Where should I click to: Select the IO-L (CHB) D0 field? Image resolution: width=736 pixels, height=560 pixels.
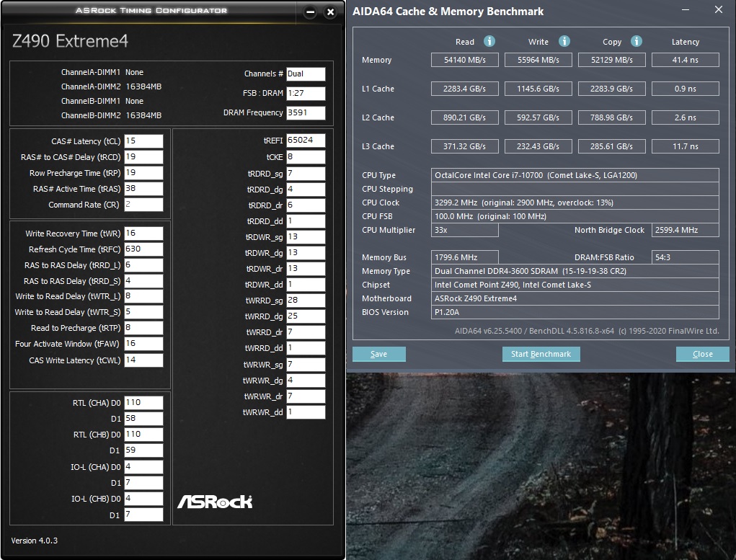[x=143, y=499]
